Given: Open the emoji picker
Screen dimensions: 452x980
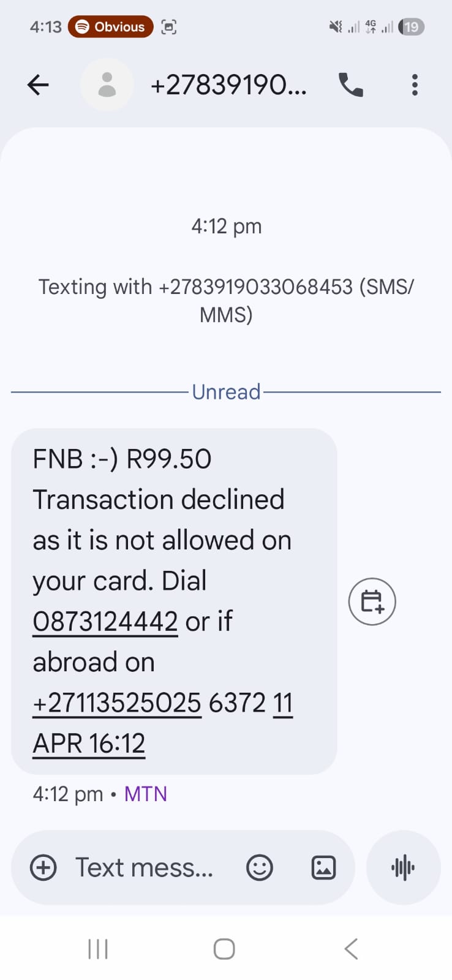Looking at the screenshot, I should tap(259, 867).
